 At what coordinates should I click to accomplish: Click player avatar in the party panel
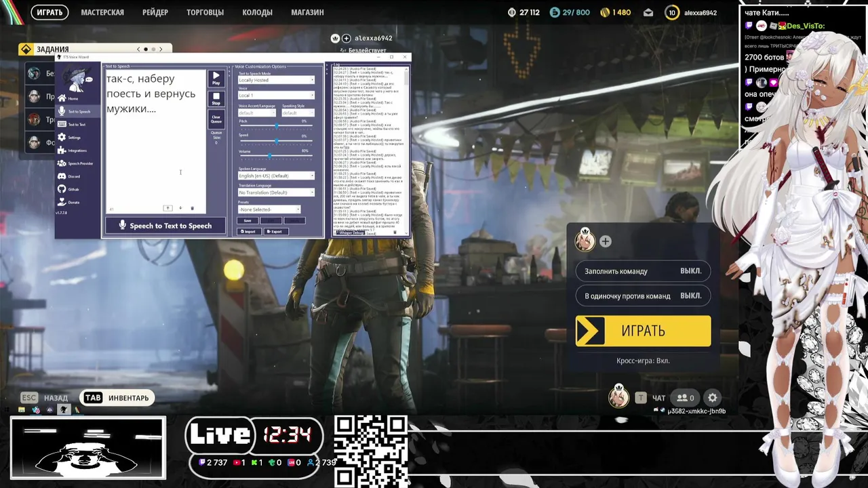(585, 241)
